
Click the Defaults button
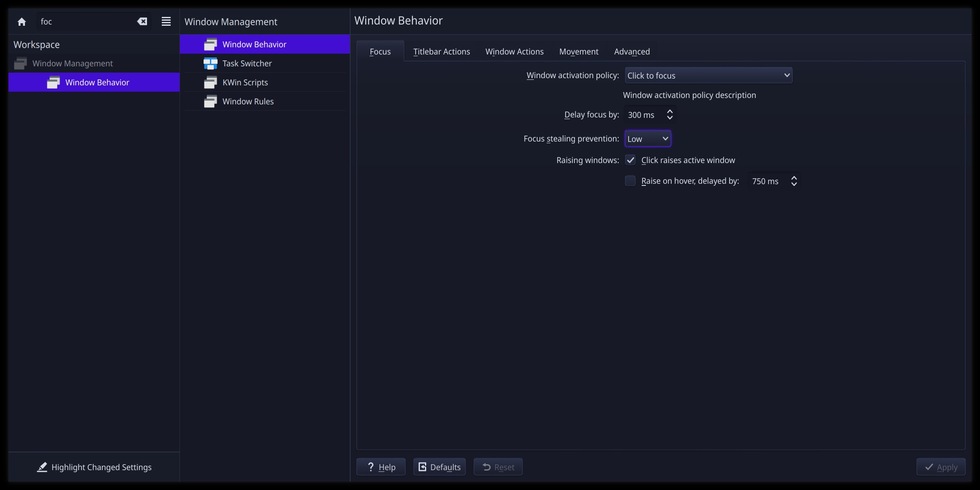pyautogui.click(x=439, y=467)
